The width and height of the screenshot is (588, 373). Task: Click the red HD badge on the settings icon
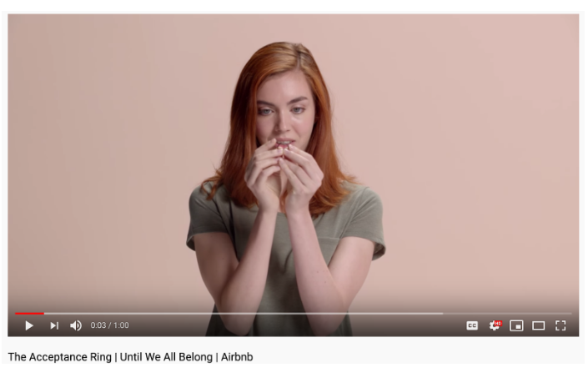tap(498, 323)
